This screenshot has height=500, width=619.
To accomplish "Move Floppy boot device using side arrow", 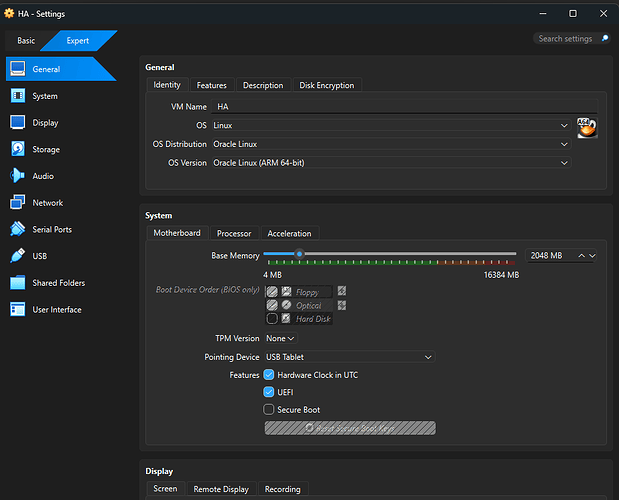I will (x=342, y=291).
